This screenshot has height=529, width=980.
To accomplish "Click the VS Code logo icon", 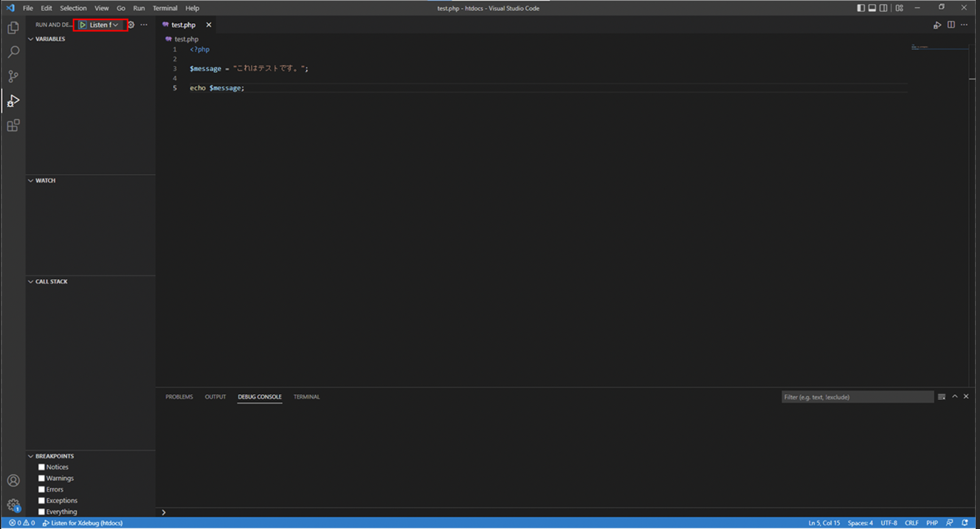I will 10,8.
